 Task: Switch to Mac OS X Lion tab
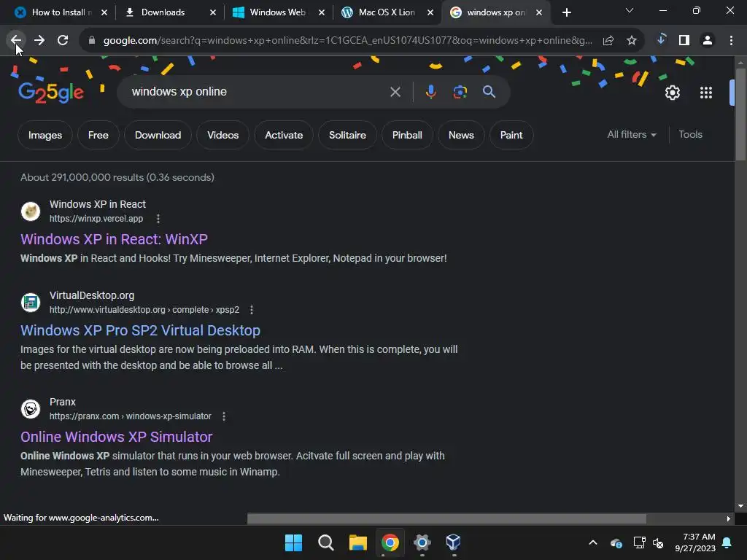[387, 12]
